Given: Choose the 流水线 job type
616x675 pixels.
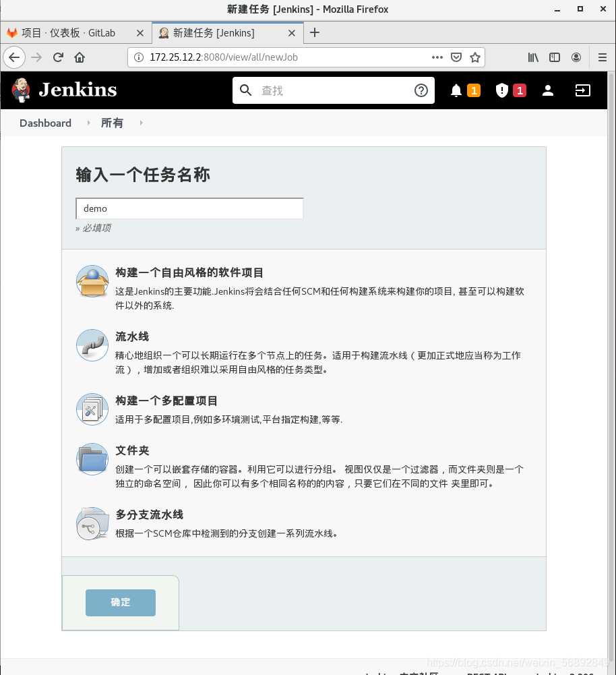Looking at the screenshot, I should 132,336.
